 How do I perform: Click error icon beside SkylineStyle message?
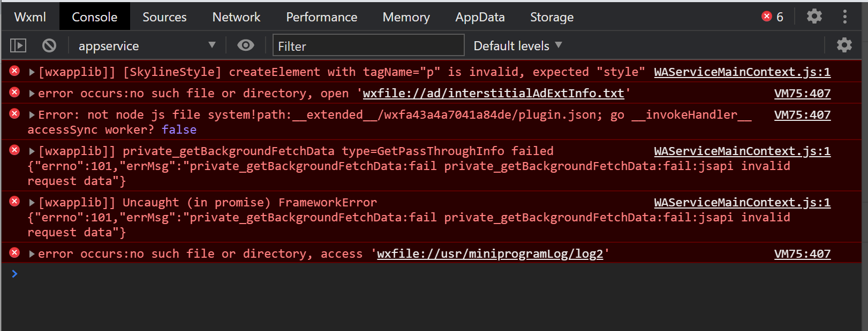[x=14, y=71]
